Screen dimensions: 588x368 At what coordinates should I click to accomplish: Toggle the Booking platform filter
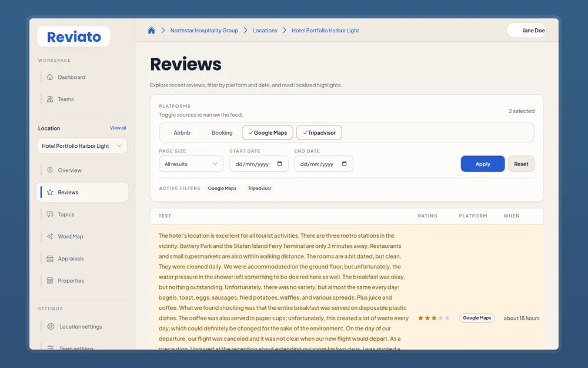[222, 132]
